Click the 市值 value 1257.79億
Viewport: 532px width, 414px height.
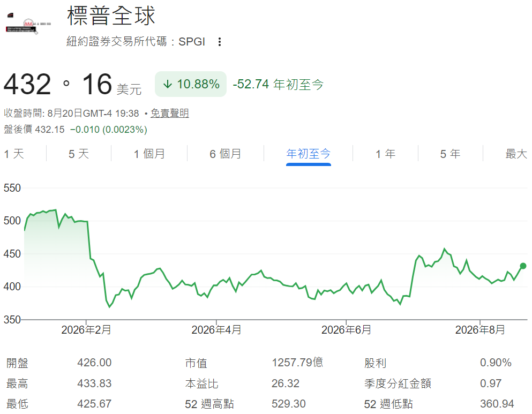point(297,363)
